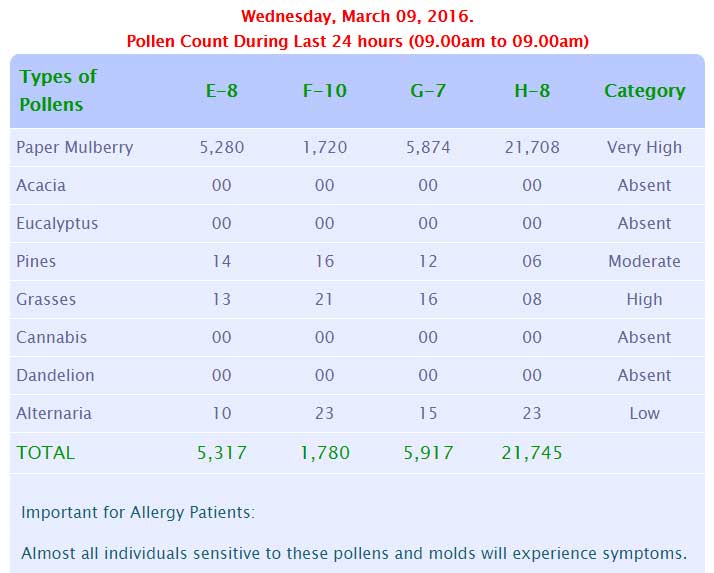Click the Category column header
The image size is (714, 573).
point(644,91)
